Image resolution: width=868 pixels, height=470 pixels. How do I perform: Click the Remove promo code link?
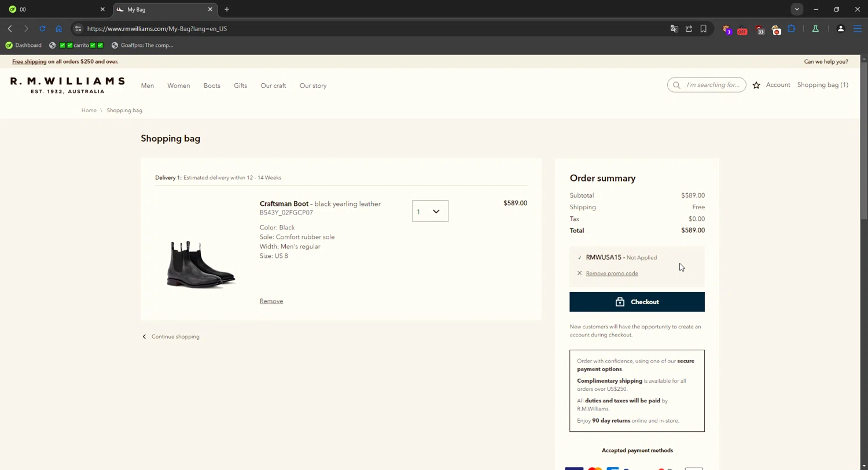click(612, 273)
